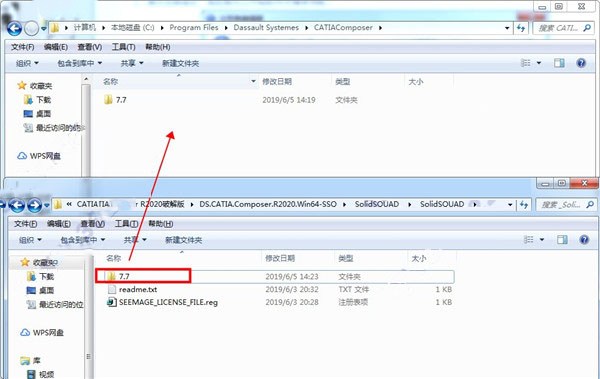Click Back arrow in top CATIAComposer window
The image size is (600, 379).
point(15,28)
